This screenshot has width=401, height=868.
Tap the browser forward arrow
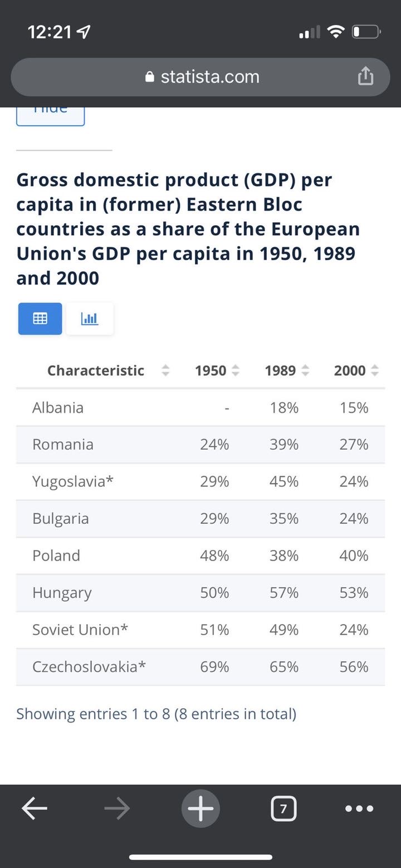tap(117, 808)
